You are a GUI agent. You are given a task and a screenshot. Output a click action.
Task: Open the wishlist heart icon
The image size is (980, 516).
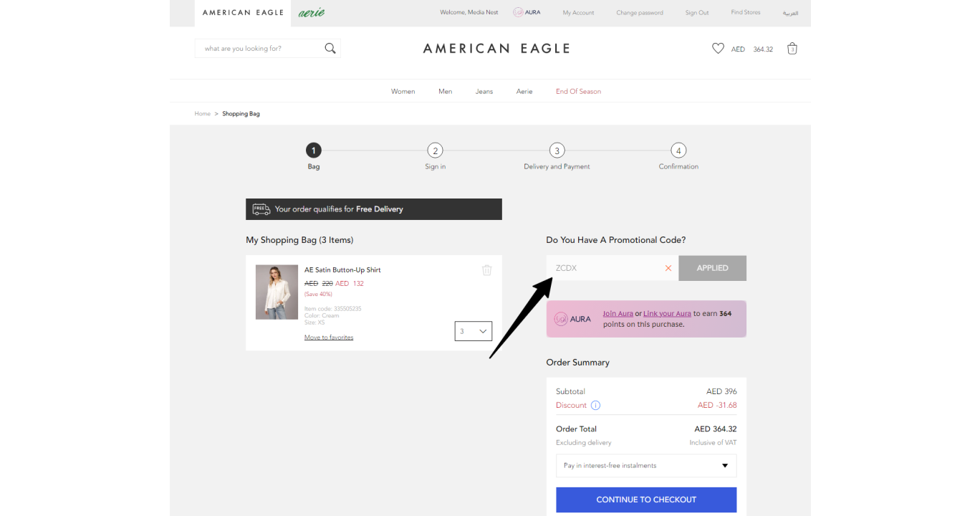718,49
